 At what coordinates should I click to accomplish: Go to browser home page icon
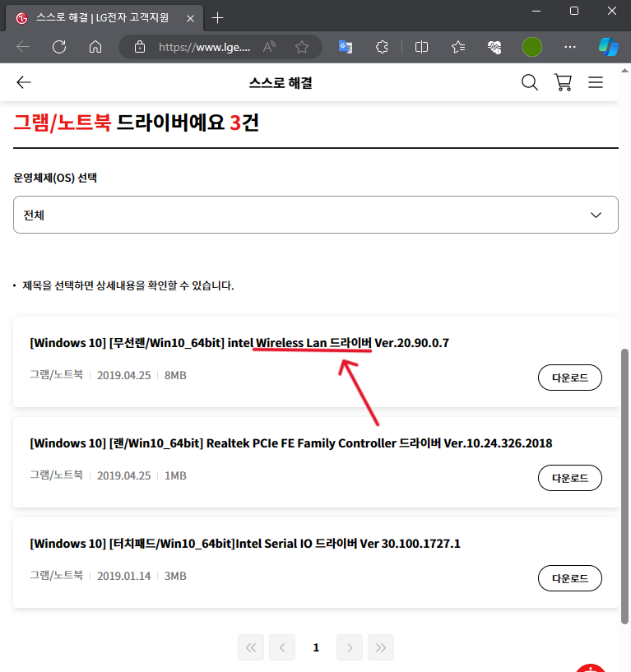95,47
